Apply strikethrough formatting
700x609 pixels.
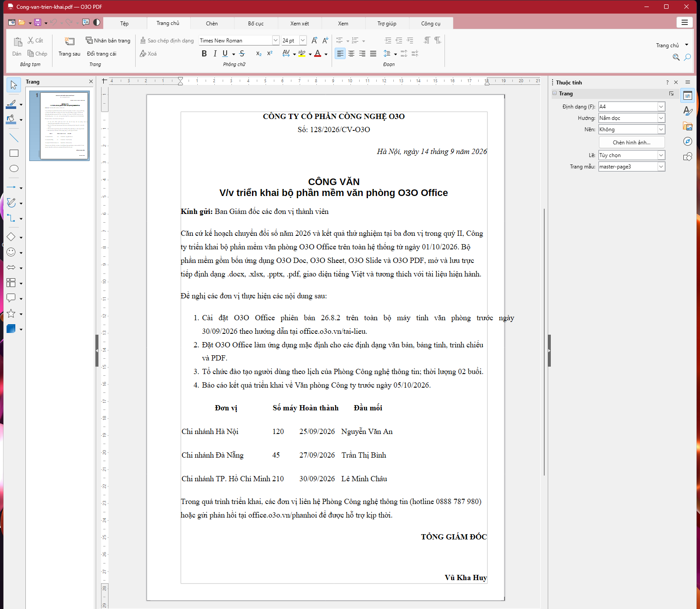(x=242, y=53)
